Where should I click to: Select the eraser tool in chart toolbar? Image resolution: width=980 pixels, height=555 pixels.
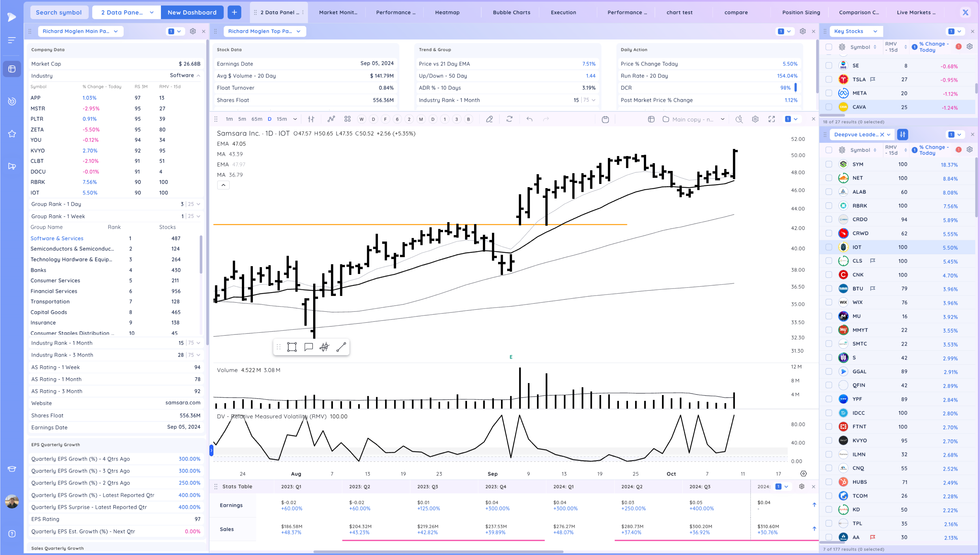click(490, 119)
